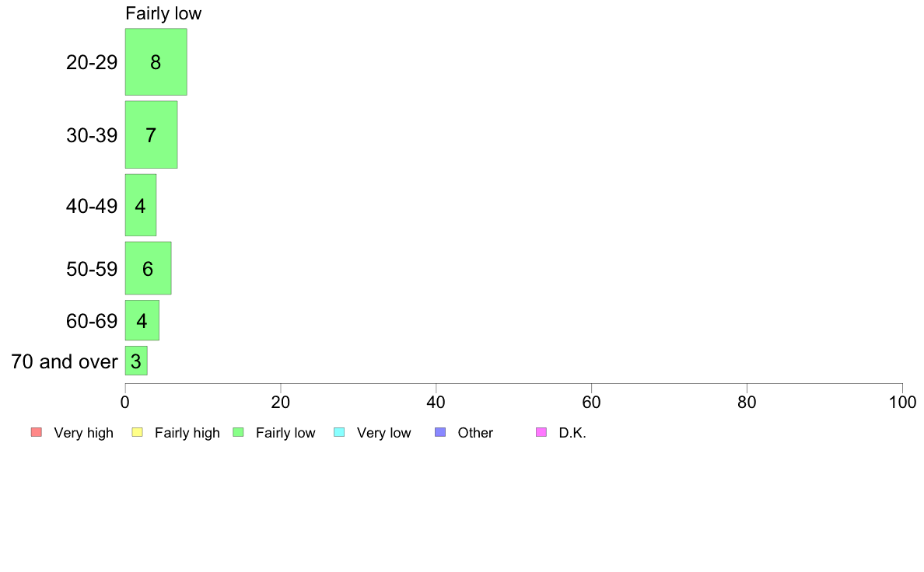
Task: Select the 40-49 bar showing 4
Action: pyautogui.click(x=141, y=205)
